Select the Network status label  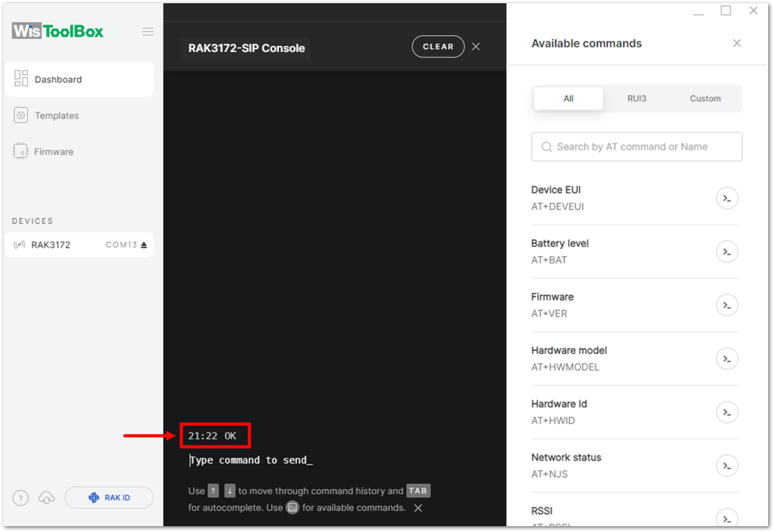click(566, 457)
